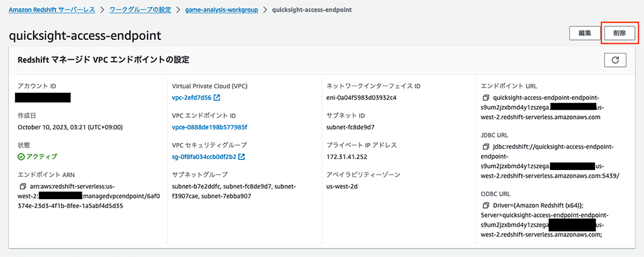Click the VPC セキュリティグループ label
This screenshot has width=644, height=257.
tap(209, 146)
